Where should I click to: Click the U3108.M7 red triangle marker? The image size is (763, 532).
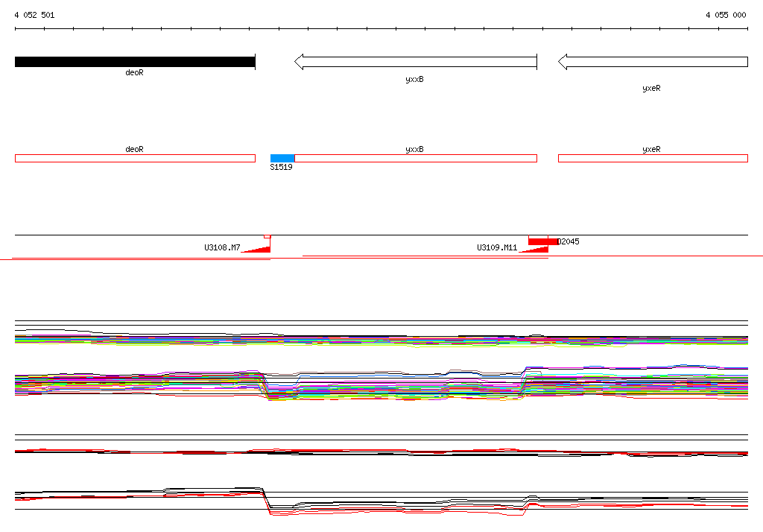(x=259, y=249)
